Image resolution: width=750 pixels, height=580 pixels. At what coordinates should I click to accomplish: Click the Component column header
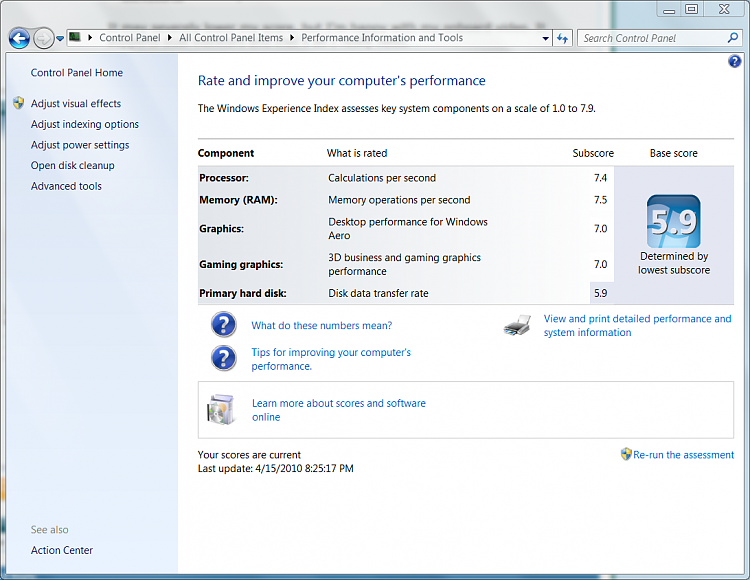click(x=226, y=153)
